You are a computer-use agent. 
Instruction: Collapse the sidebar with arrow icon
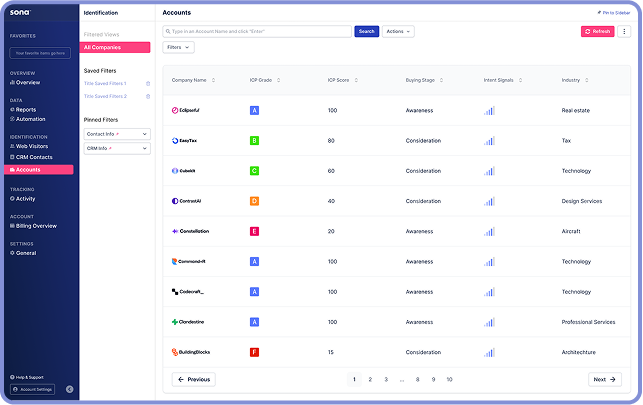point(70,389)
